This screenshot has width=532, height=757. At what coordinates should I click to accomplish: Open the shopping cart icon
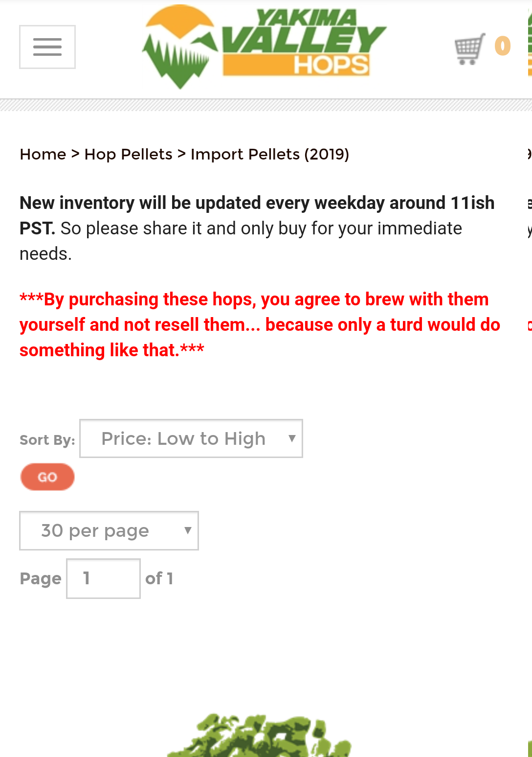469,48
